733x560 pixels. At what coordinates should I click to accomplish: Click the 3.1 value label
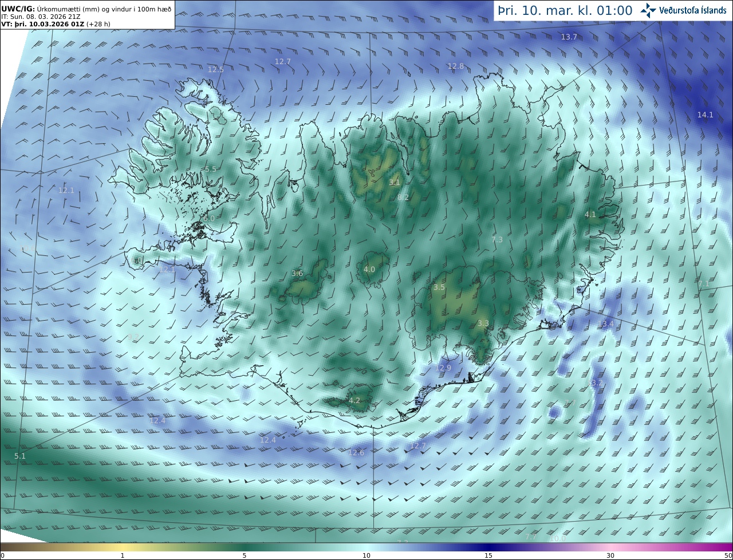click(x=395, y=182)
